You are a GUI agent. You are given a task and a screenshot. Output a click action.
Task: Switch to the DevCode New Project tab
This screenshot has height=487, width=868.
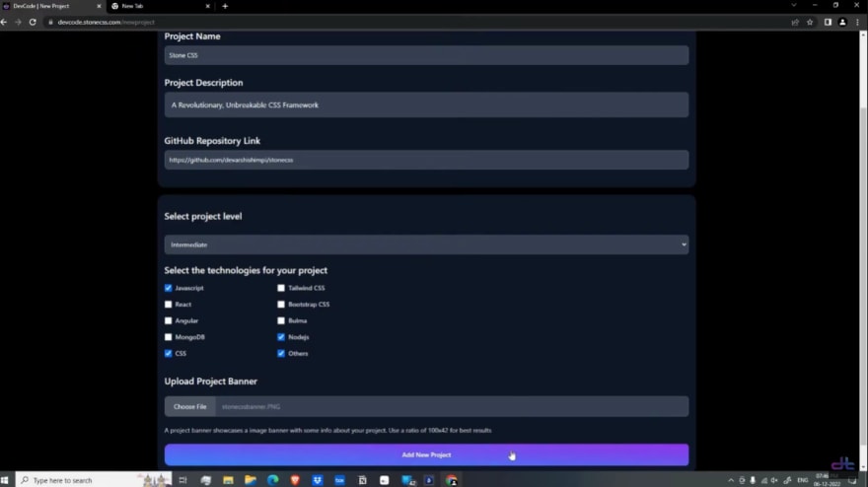52,6
